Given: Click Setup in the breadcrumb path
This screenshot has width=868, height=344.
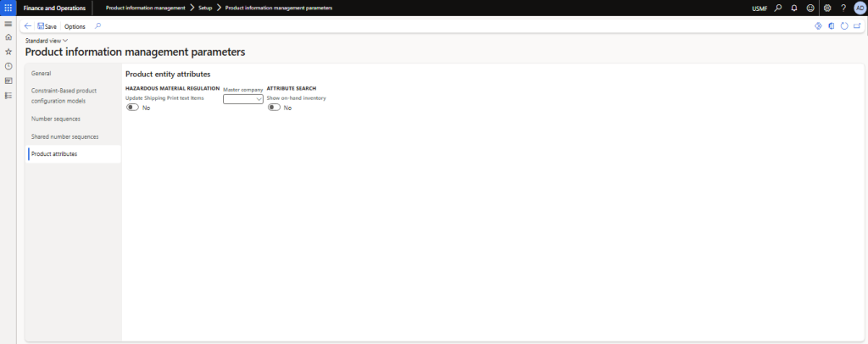Looking at the screenshot, I should click(205, 8).
